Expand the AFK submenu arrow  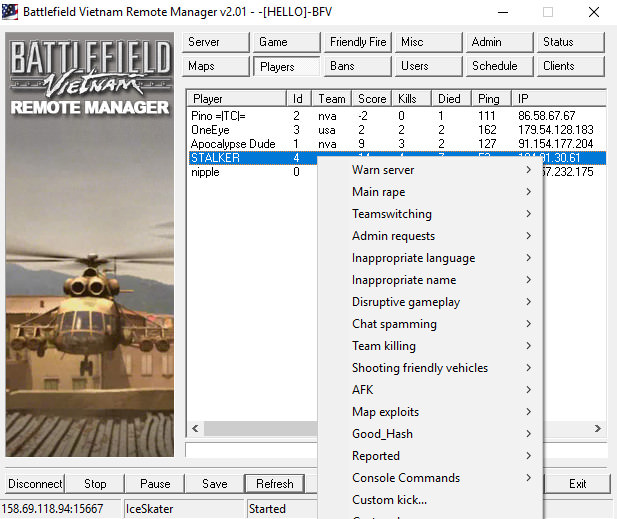click(x=527, y=390)
